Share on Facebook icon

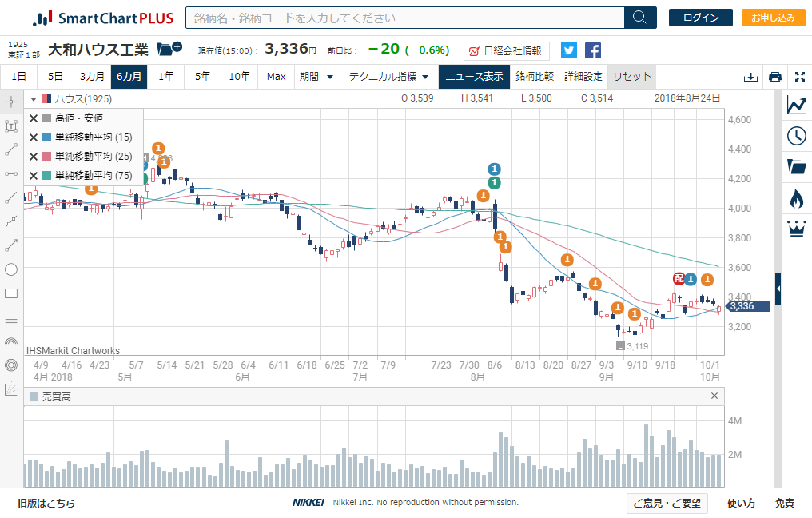[x=593, y=50]
